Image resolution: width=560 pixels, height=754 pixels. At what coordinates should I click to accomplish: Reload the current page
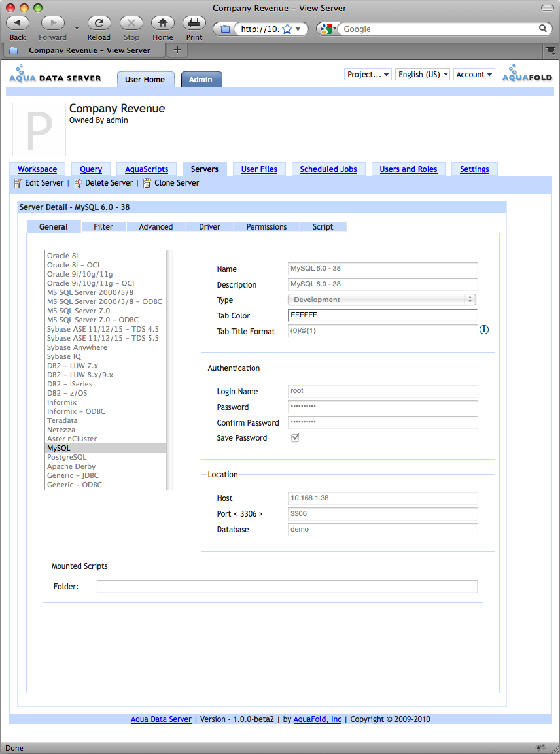(99, 23)
